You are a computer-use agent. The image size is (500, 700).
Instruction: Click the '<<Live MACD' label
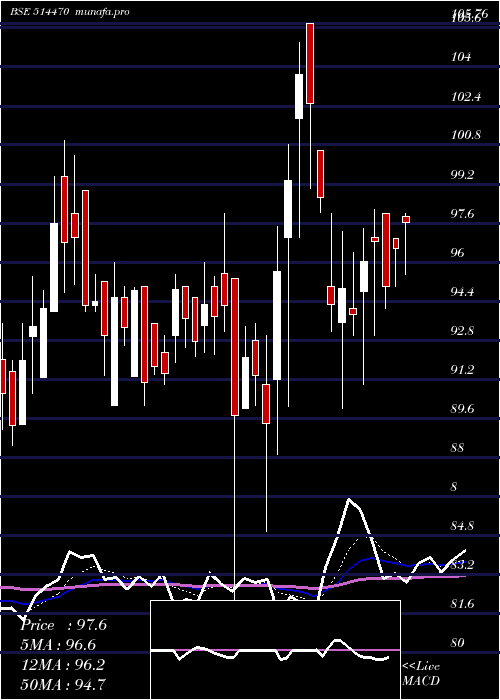pyautogui.click(x=421, y=673)
